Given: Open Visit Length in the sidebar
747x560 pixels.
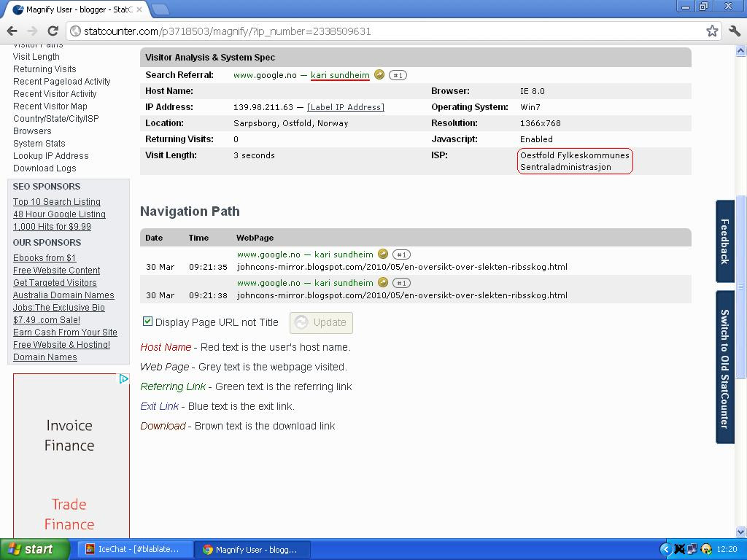Looking at the screenshot, I should pyautogui.click(x=36, y=57).
